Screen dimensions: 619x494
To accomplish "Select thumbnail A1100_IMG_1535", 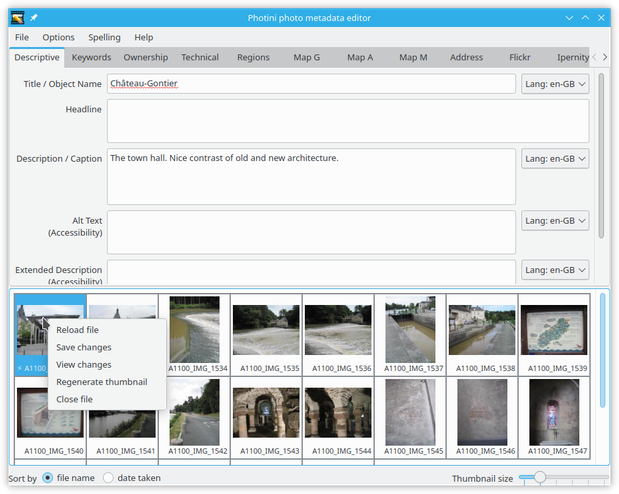I will pyautogui.click(x=266, y=335).
